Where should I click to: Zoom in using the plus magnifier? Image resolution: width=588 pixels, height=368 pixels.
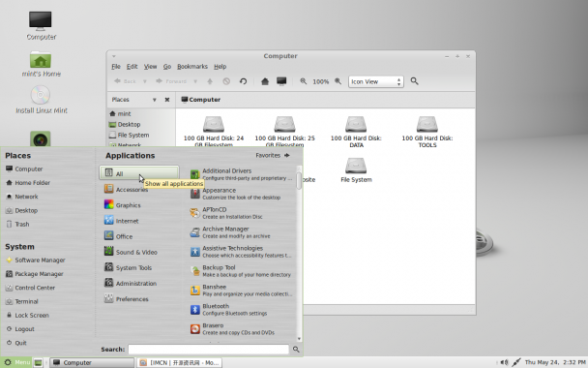tap(338, 81)
